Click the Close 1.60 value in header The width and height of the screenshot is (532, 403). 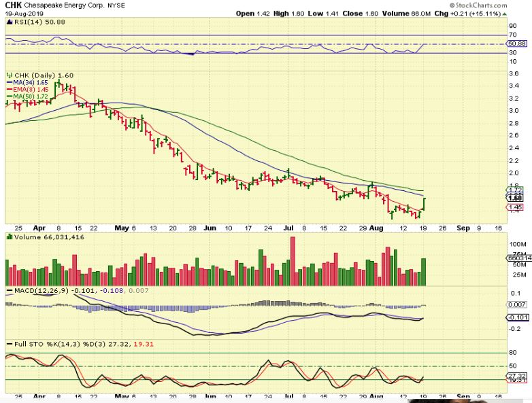click(361, 14)
